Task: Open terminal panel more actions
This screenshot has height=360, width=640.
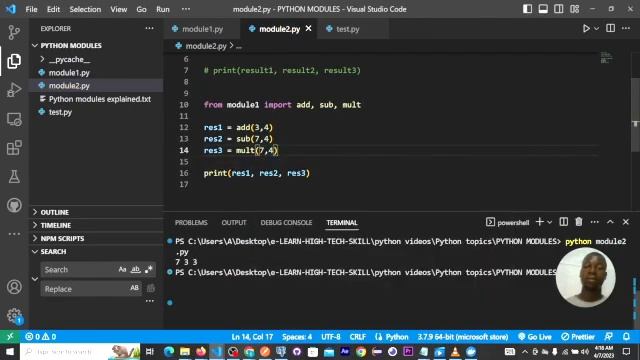Action: (595, 222)
